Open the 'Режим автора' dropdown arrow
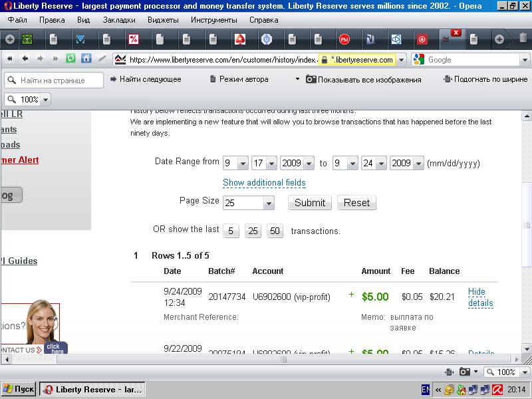This screenshot has height=399, width=532. (x=297, y=79)
